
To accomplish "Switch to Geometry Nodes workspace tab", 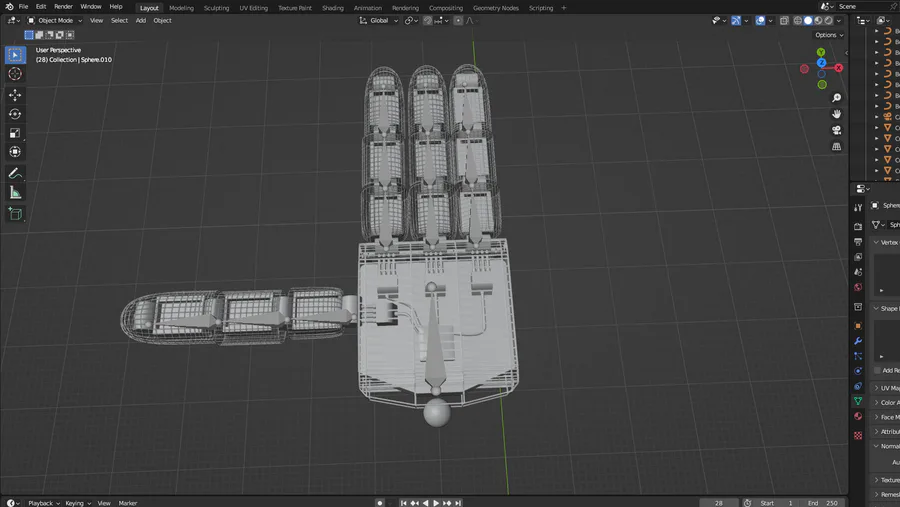I will [496, 8].
